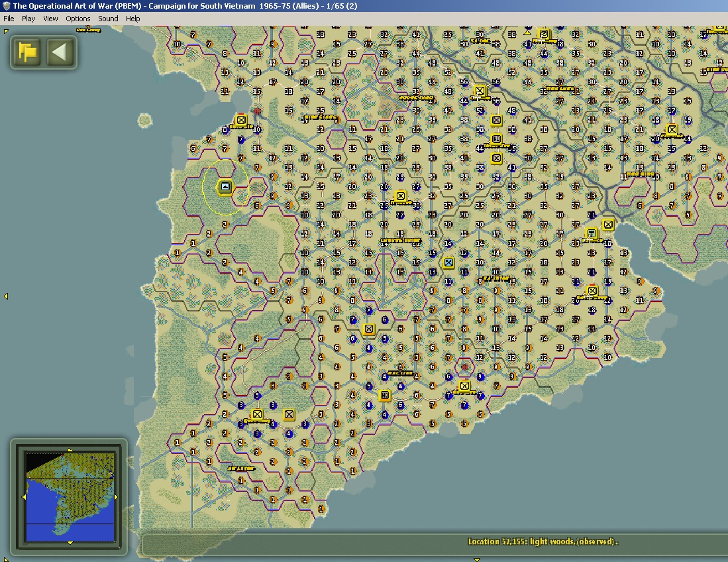The width and height of the screenshot is (728, 562).
Task: Click the 'Location 52,155: light woods' status text
Action: (x=543, y=541)
